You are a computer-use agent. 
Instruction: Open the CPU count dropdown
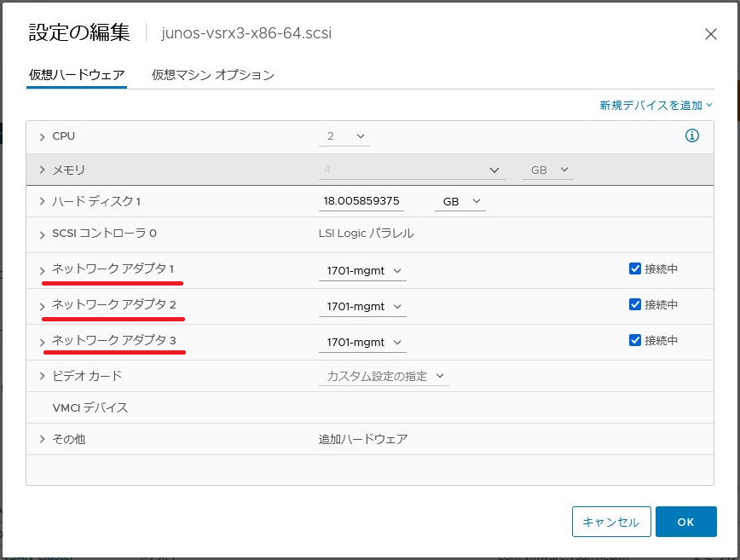pyautogui.click(x=349, y=136)
